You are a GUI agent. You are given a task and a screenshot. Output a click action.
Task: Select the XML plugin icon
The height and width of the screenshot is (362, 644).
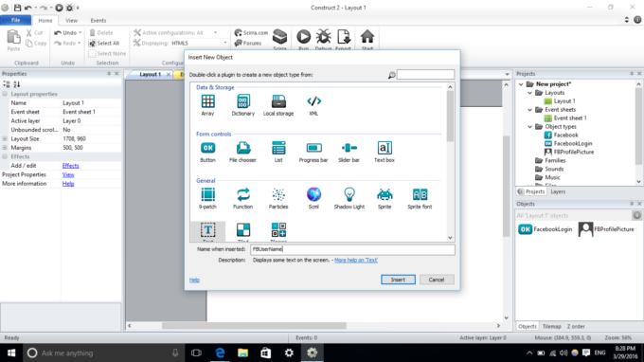[x=313, y=101]
